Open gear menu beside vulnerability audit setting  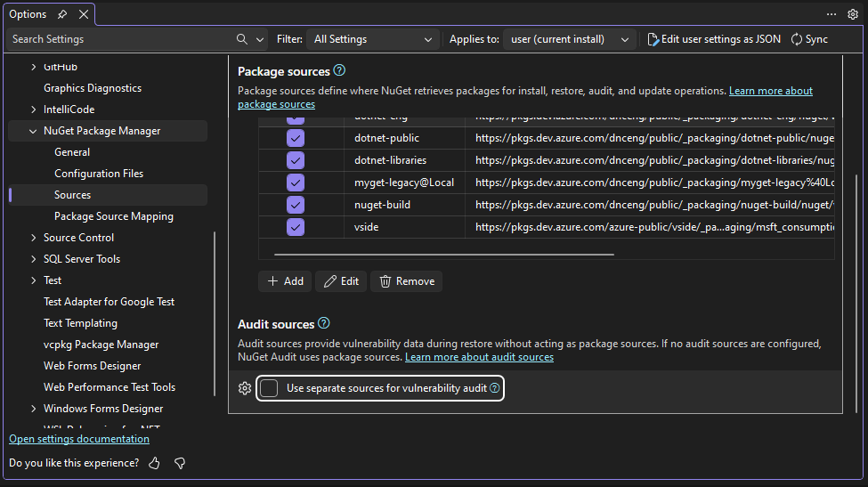(x=245, y=388)
